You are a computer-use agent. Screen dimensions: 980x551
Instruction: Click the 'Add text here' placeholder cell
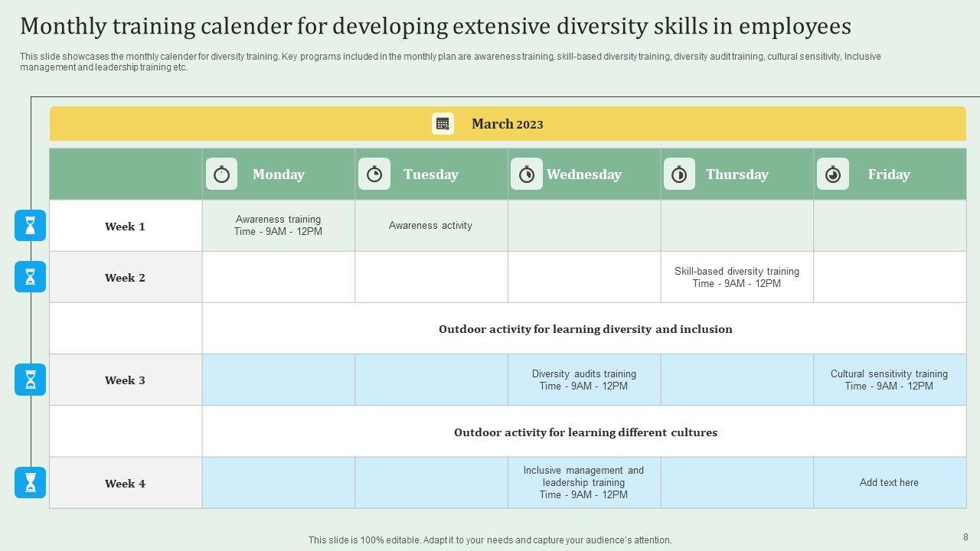pyautogui.click(x=889, y=483)
